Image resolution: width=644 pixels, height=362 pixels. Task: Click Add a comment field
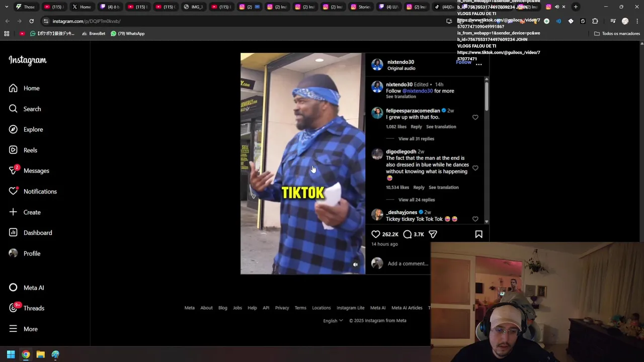[x=408, y=263]
